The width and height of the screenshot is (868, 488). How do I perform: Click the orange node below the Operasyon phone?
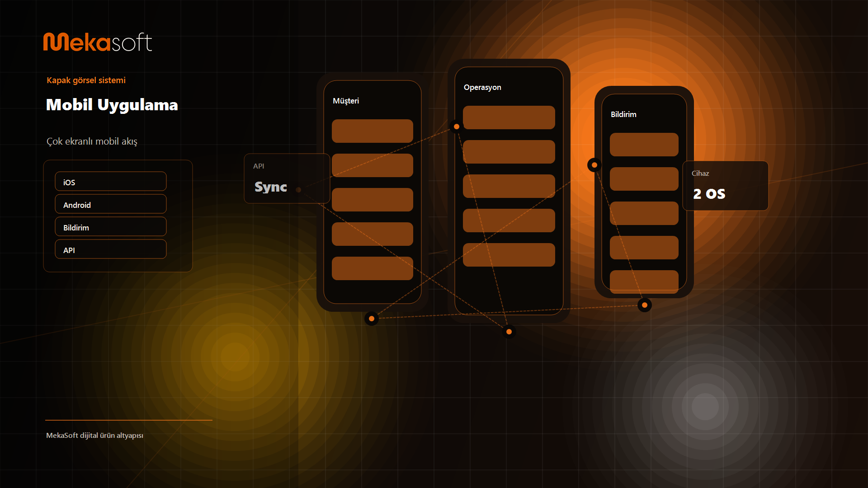tap(509, 332)
